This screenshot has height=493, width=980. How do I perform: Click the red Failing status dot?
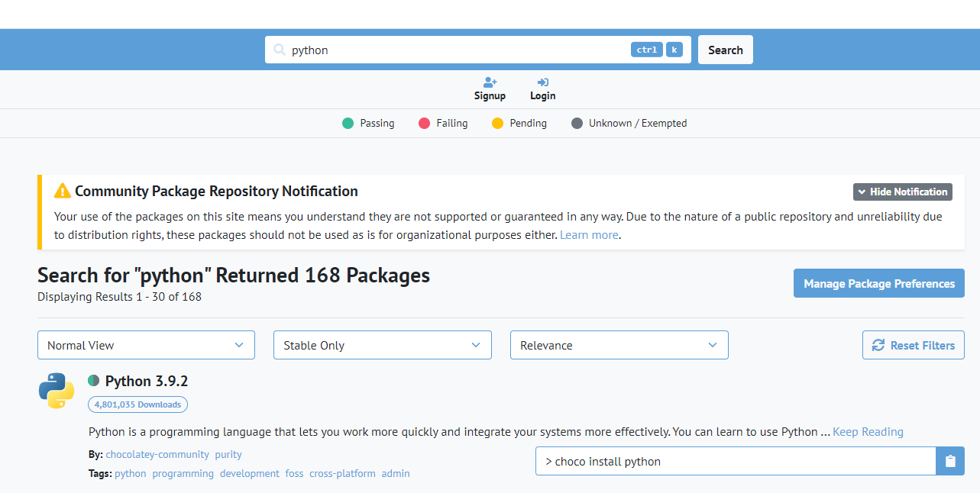pyautogui.click(x=425, y=123)
